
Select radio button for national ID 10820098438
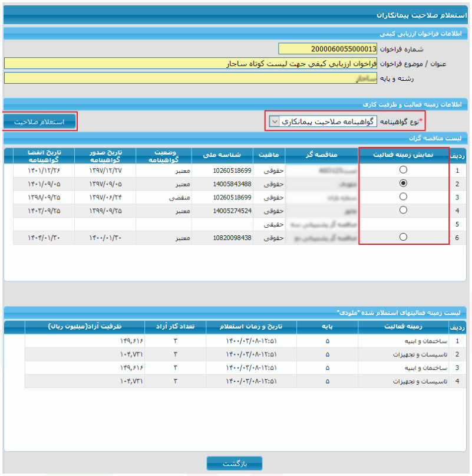403,237
